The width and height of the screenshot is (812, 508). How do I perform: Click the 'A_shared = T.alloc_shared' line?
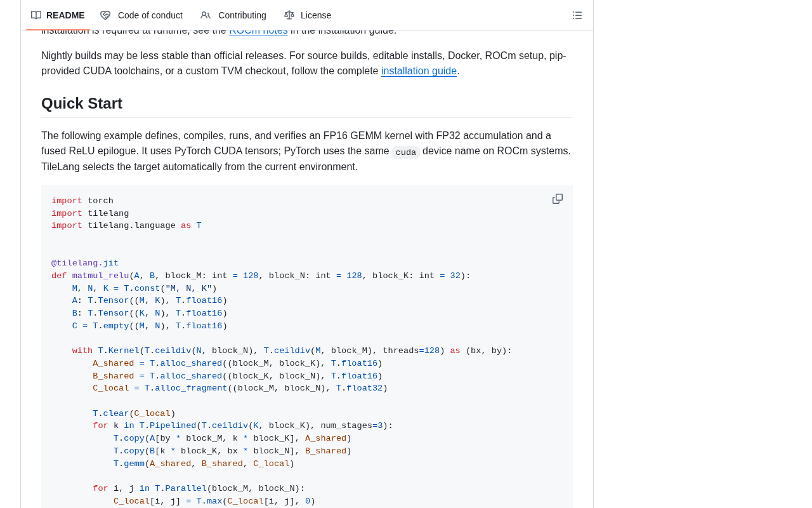coord(238,363)
